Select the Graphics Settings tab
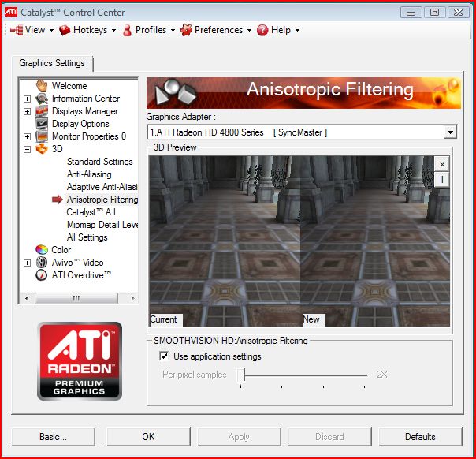 point(52,63)
